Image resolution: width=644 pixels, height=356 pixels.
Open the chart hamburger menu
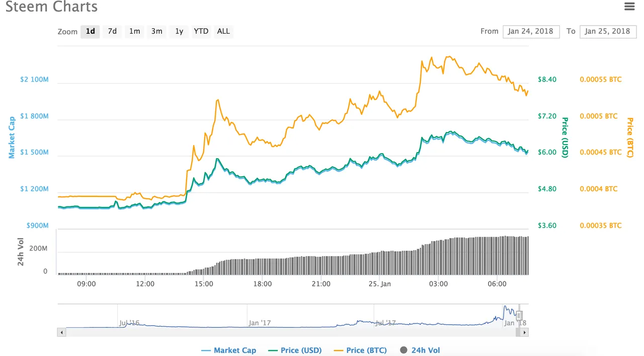point(629,7)
